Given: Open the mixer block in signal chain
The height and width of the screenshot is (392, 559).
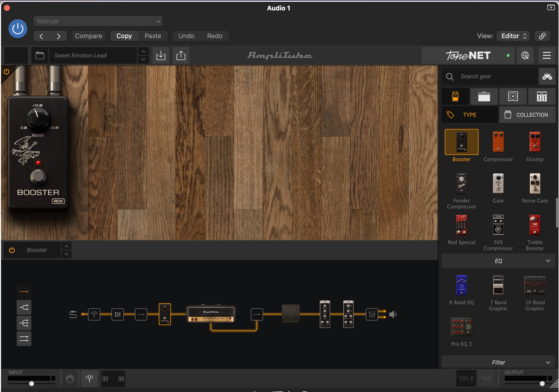Looking at the screenshot, I should (372, 314).
